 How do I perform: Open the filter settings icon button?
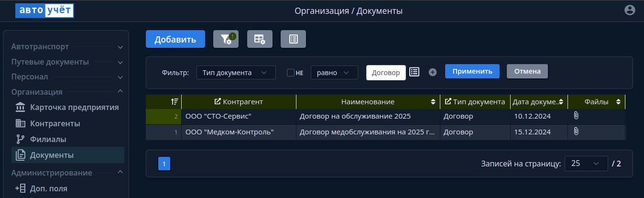click(226, 39)
